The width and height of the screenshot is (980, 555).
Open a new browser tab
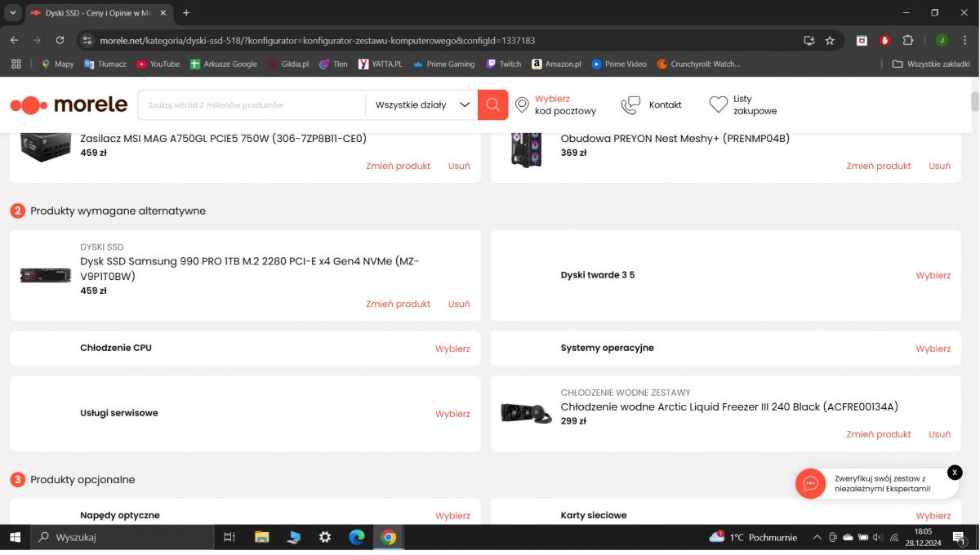186,13
